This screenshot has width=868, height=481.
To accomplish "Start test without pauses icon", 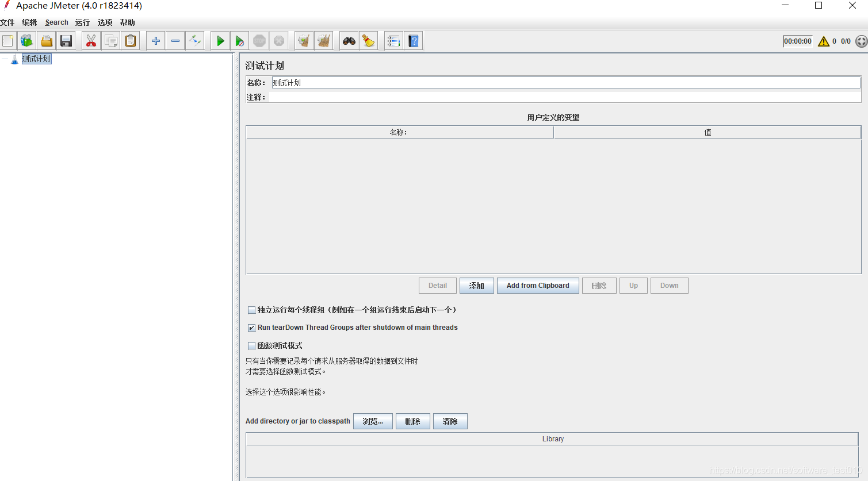I will [x=240, y=41].
